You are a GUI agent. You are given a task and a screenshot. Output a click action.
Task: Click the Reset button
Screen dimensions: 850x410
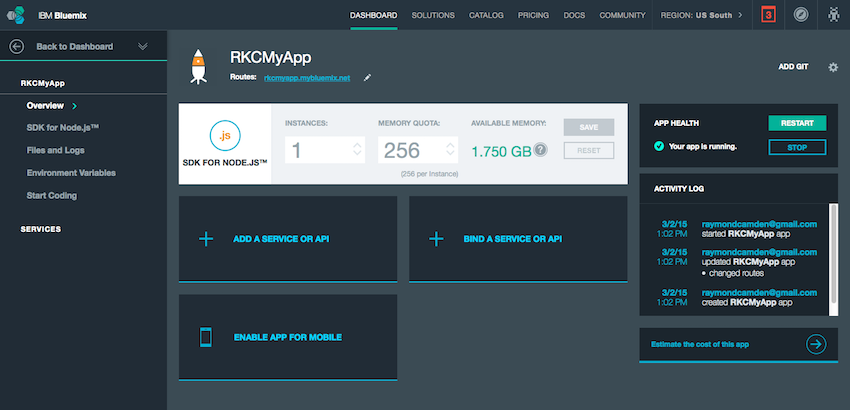click(x=589, y=151)
